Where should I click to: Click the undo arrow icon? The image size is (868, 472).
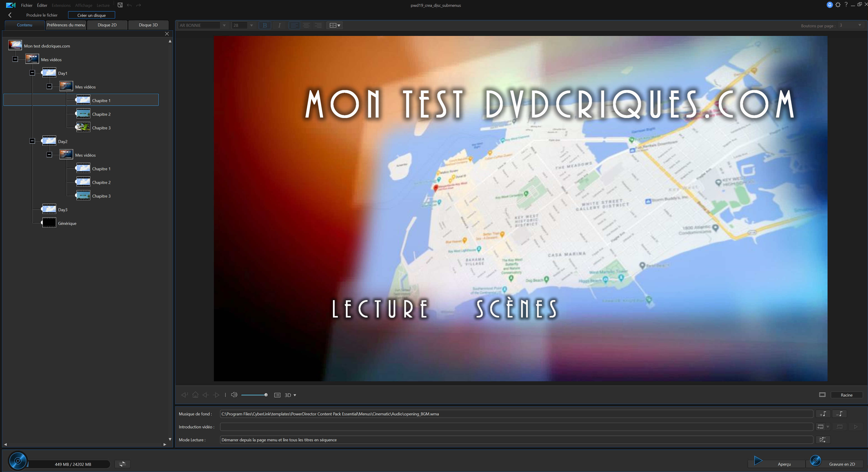pyautogui.click(x=129, y=5)
